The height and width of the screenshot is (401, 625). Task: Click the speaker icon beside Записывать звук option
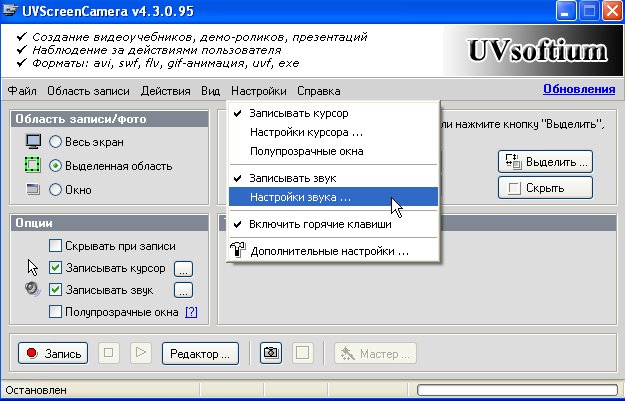click(32, 289)
